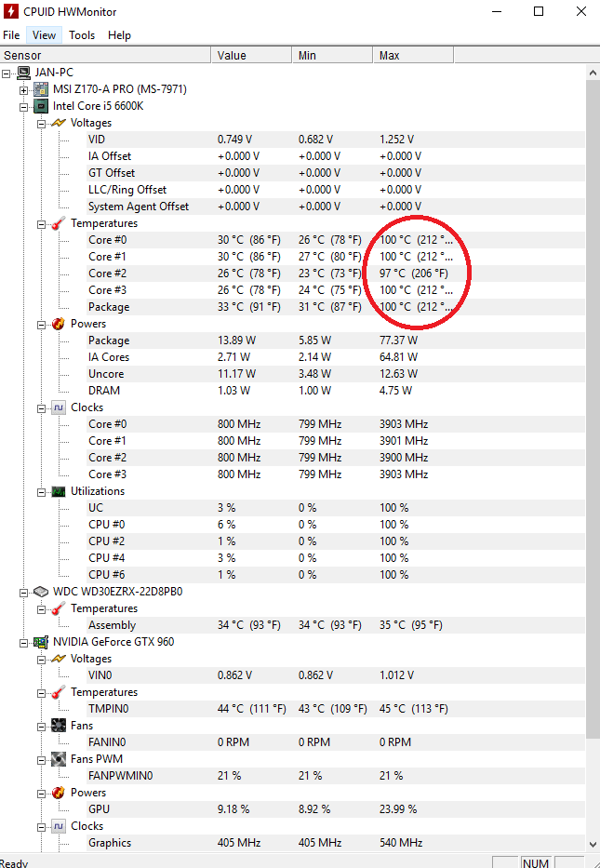Collapse the NVIDIA GeForce GTX 960 node
Viewport: 600px width, 868px height.
(23, 643)
